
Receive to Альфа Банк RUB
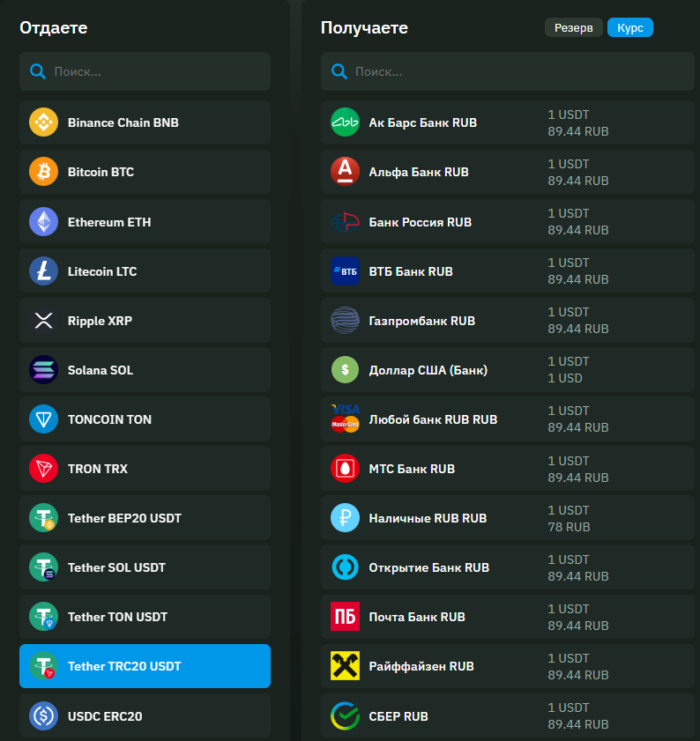508,172
